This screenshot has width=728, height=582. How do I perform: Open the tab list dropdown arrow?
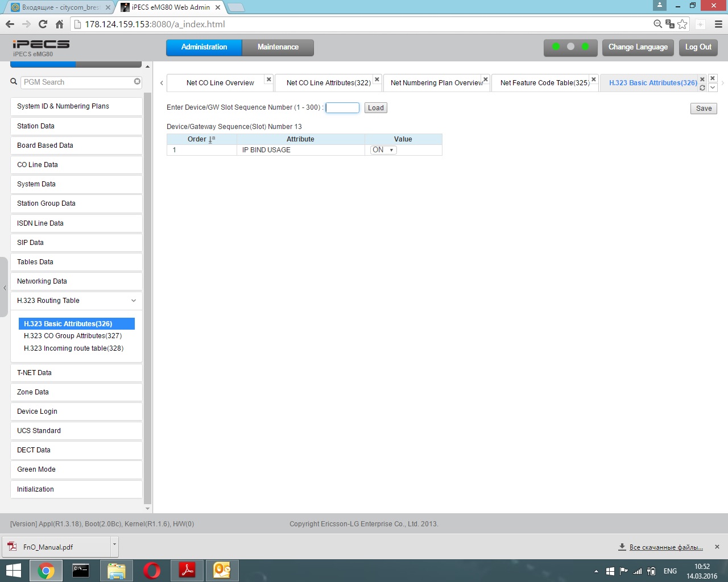point(713,88)
